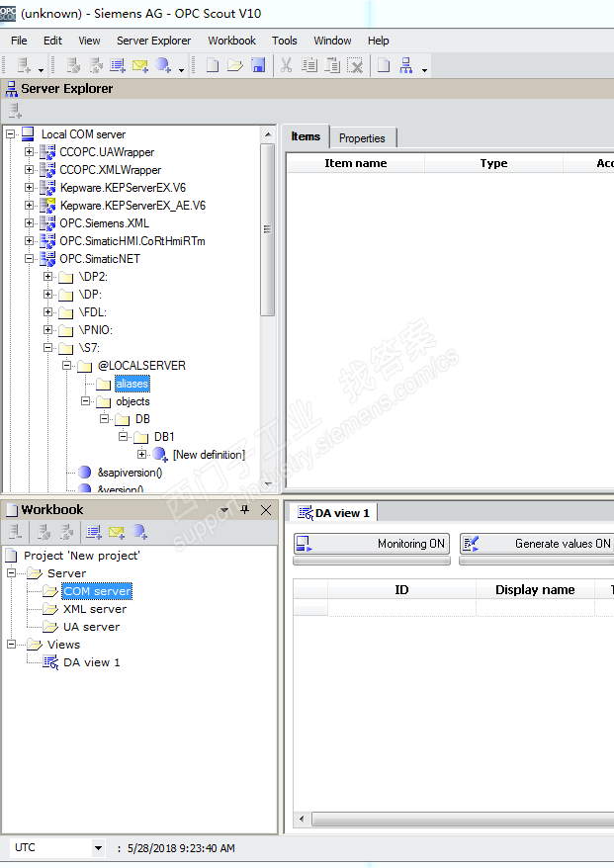The image size is (614, 868).
Task: Click the Save floppy disk icon
Action: tap(258, 65)
